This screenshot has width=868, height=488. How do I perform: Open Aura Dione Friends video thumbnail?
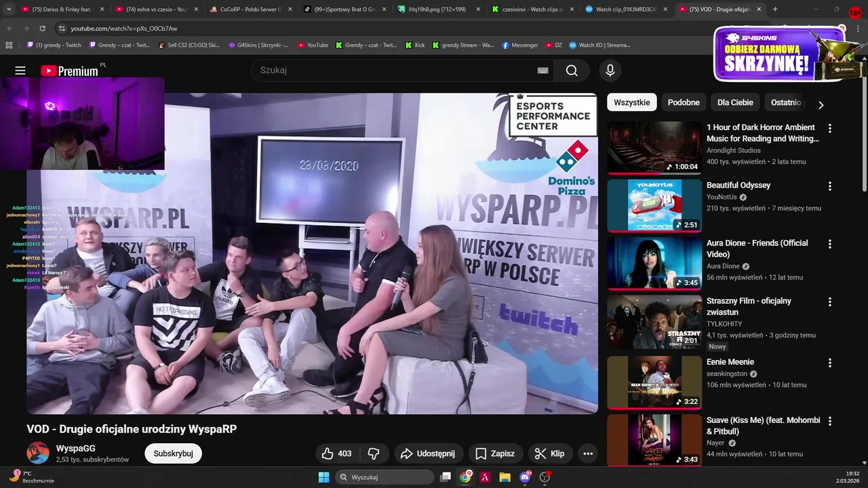coord(654,263)
